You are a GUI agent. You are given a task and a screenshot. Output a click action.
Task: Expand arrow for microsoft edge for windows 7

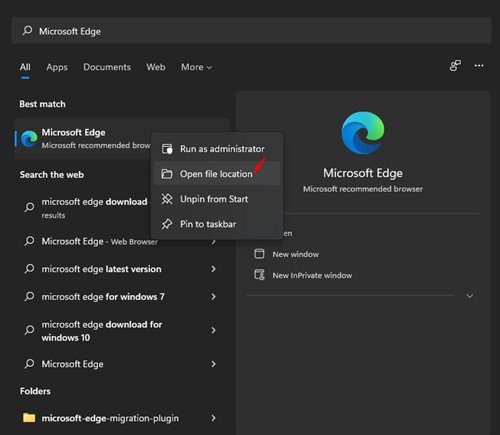[213, 296]
